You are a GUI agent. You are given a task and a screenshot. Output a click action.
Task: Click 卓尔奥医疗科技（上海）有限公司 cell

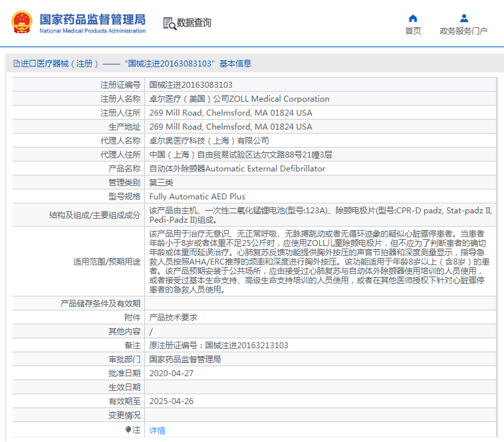pos(209,141)
